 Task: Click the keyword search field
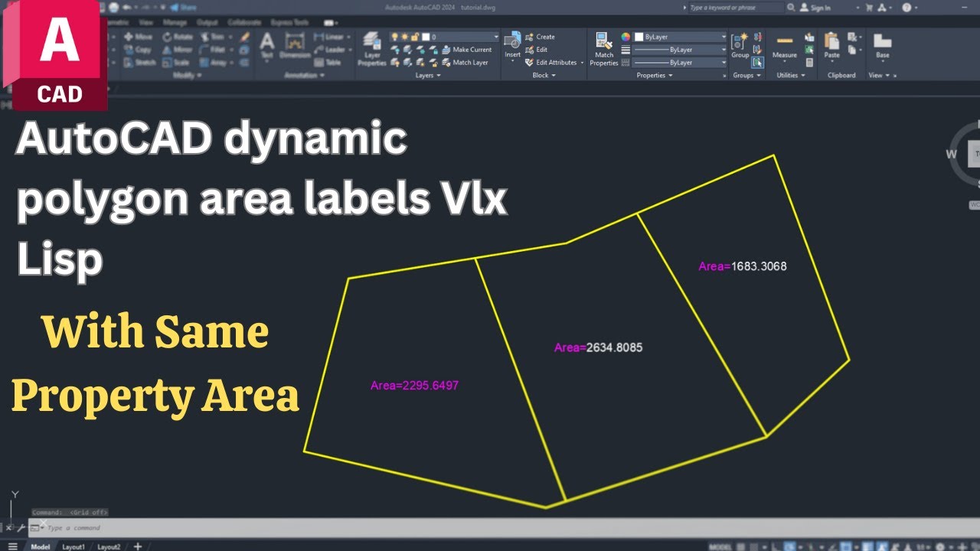point(737,7)
